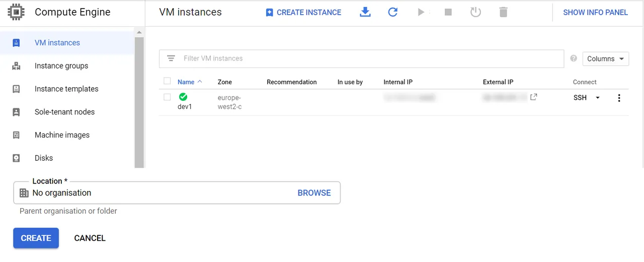Viewport: 644px width, 262px height.
Task: Connect to dev1 via the SSH button
Action: 580,98
